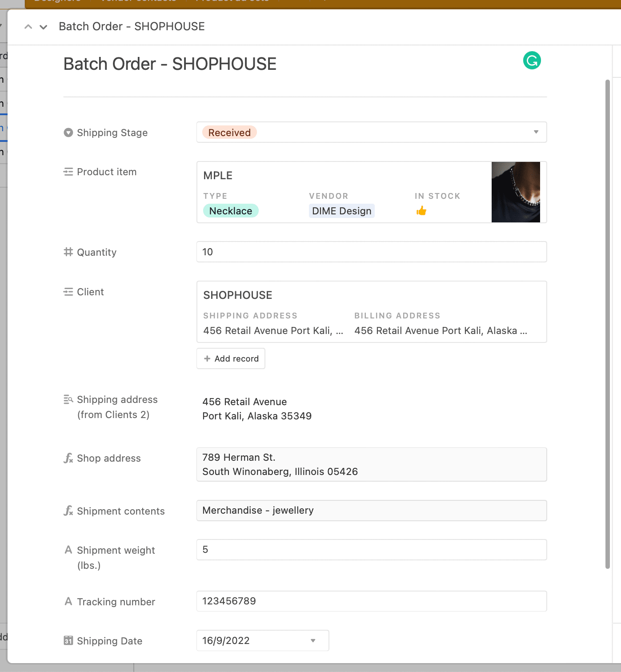Click the up chevron to view previous record
Viewport: 621px width, 672px height.
28,27
